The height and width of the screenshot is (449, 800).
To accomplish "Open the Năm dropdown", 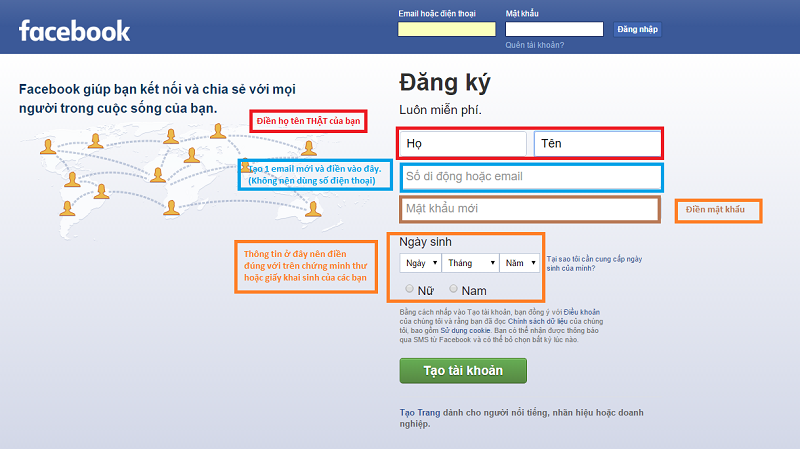I will click(x=519, y=263).
